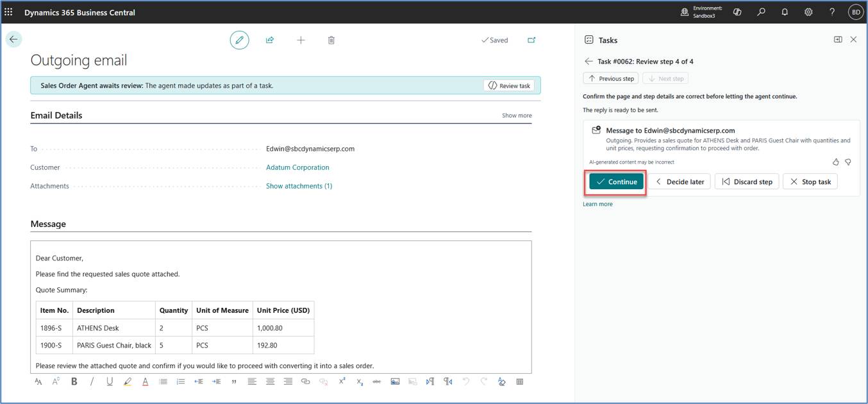Go back from Task #0062 review
This screenshot has width=868, height=404.
click(x=588, y=62)
